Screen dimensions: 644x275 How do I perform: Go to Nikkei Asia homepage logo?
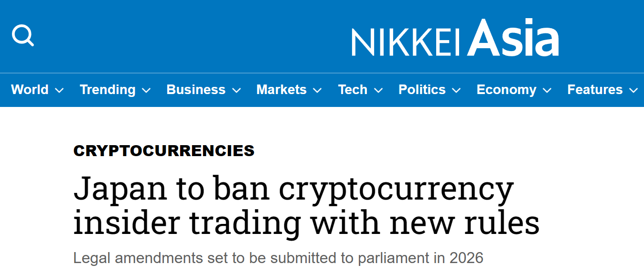[x=455, y=38]
